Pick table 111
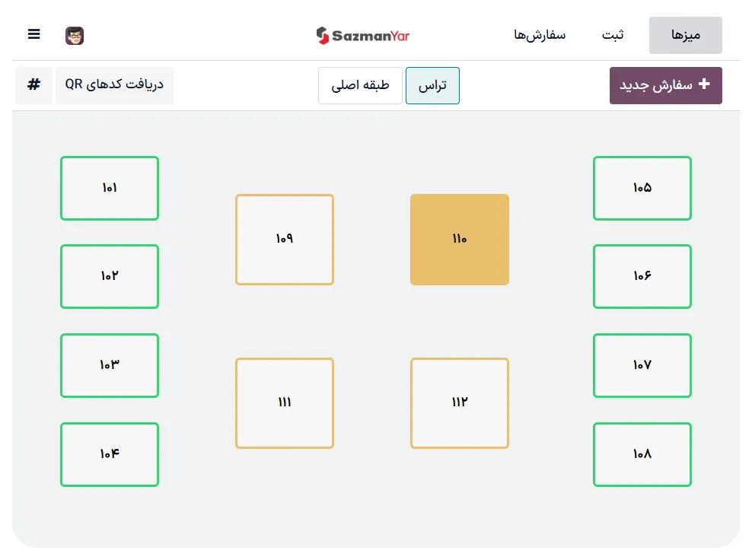The width and height of the screenshot is (752, 560). coord(284,402)
